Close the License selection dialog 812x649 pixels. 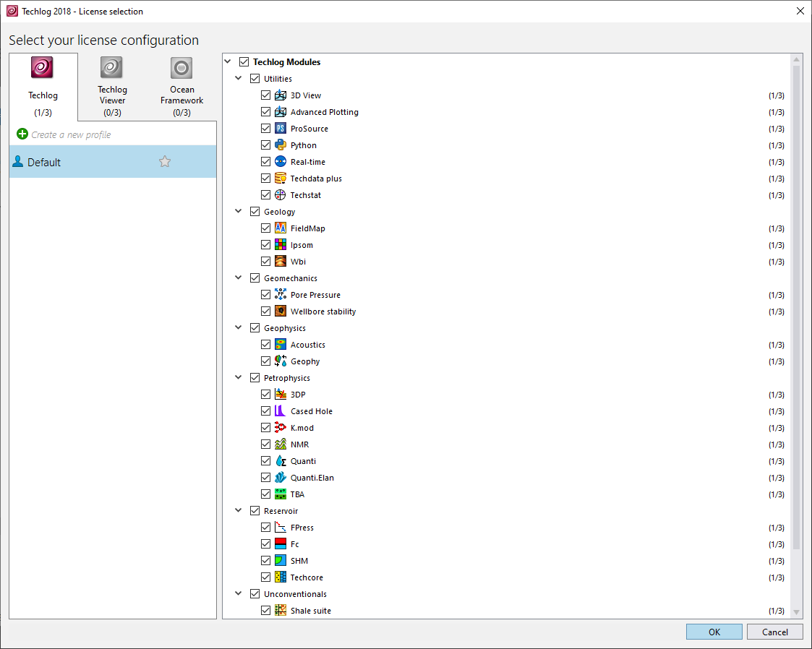coord(800,11)
